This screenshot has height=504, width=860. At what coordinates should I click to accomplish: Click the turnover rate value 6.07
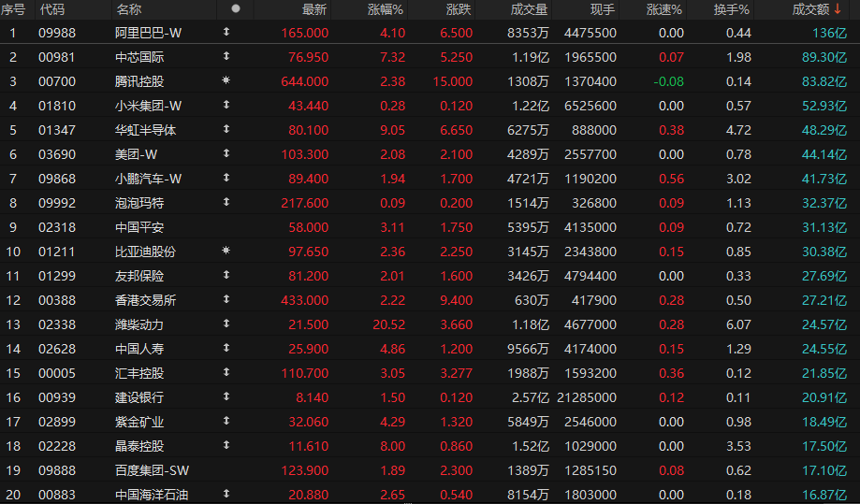(x=738, y=324)
